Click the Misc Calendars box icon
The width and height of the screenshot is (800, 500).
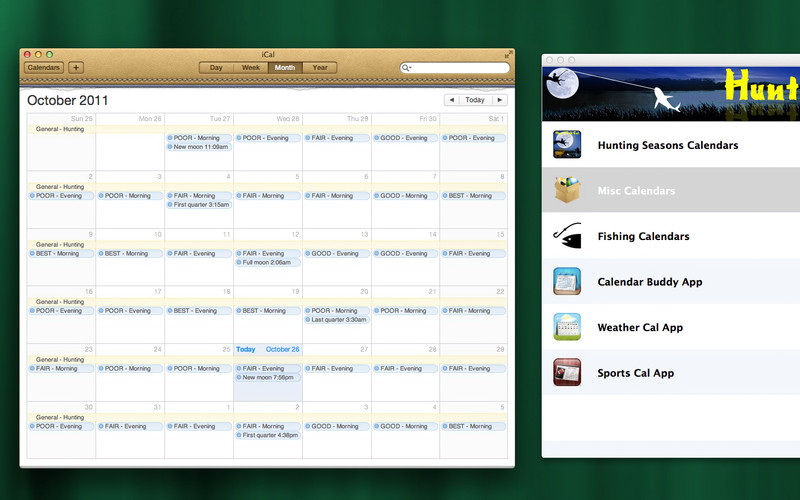coord(567,190)
